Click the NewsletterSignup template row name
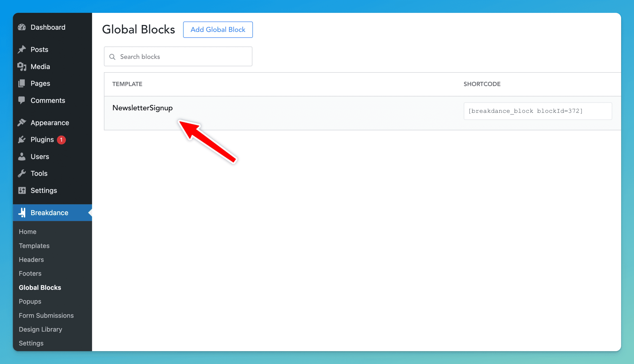The image size is (634, 364). click(142, 108)
